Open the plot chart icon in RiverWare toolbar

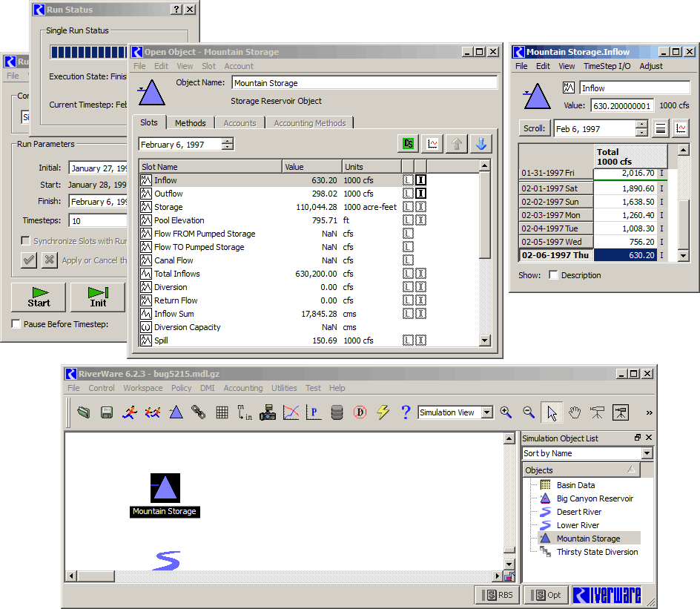pos(291,412)
